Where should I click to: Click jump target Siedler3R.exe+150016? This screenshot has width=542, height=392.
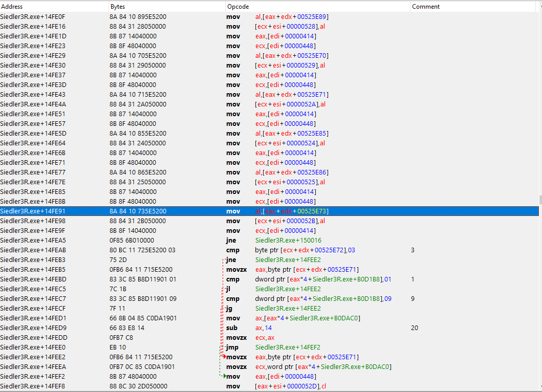(288, 240)
